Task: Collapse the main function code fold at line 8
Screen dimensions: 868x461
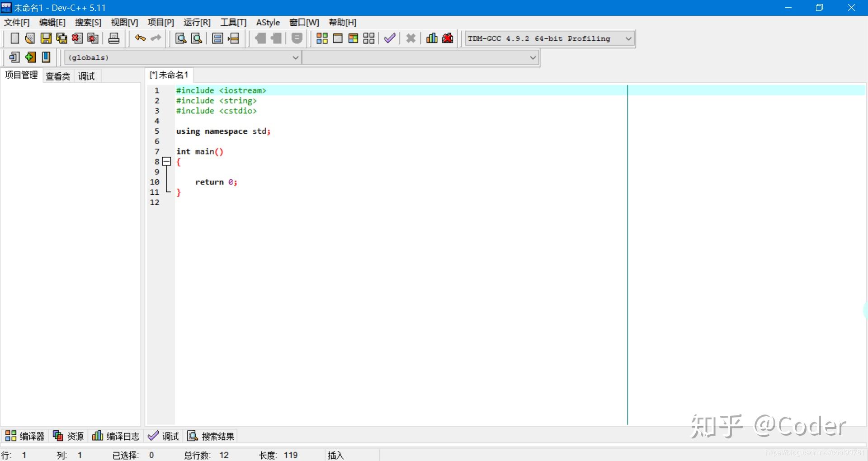Action: pos(167,161)
